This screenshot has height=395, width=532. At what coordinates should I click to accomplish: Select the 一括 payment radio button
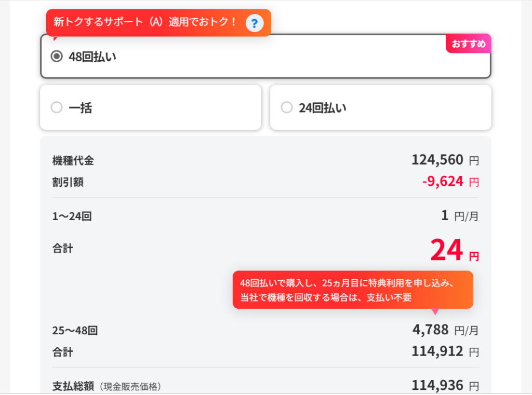57,107
